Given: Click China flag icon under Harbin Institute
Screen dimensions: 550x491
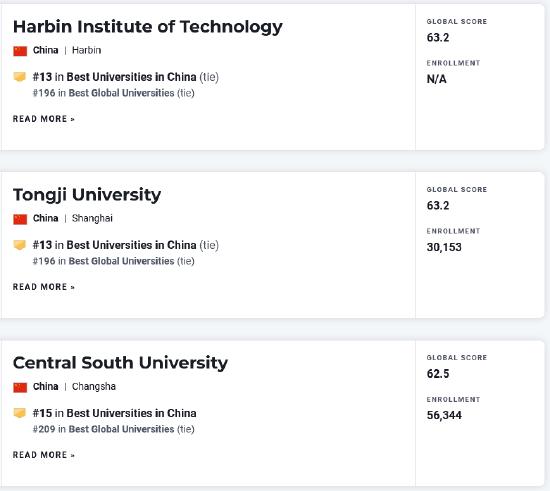Looking at the screenshot, I should 20,51.
